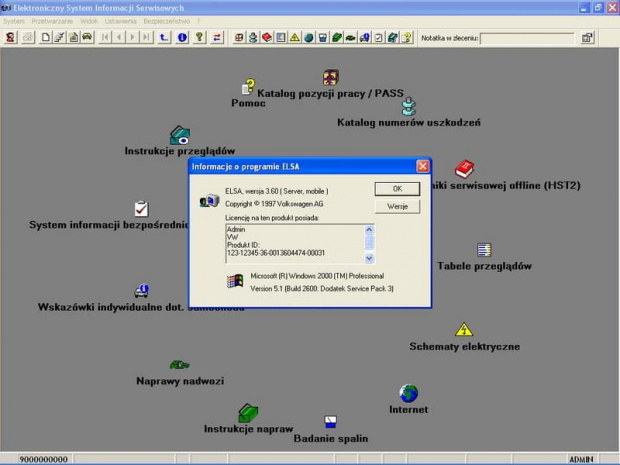This screenshot has height=465, width=620.
Task: Open the Naprawy nadwozi green car icon
Action: [x=180, y=365]
